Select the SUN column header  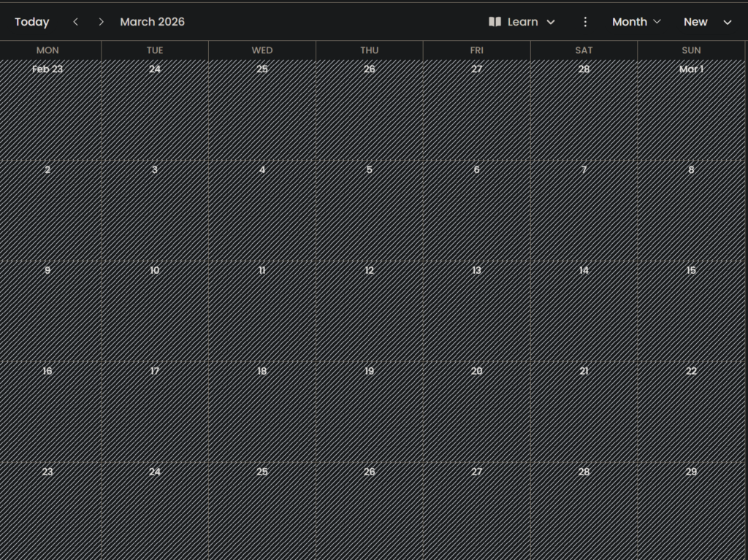691,50
